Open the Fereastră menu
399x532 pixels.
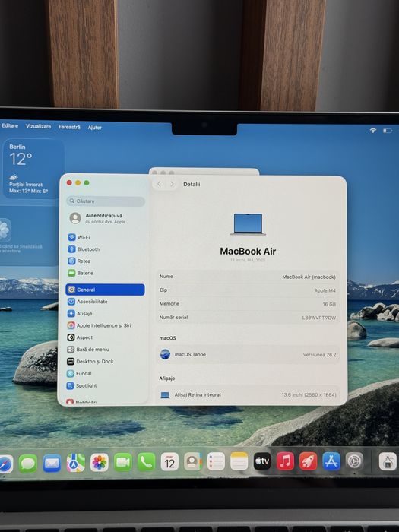[x=69, y=127]
